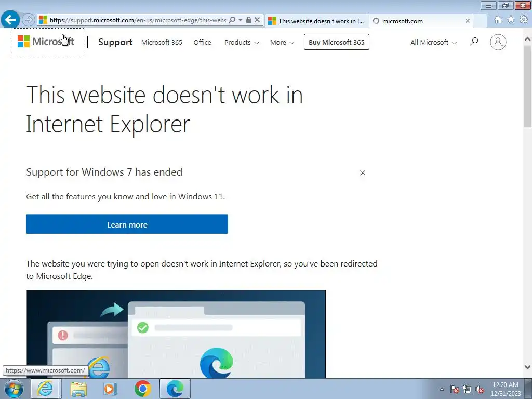532x399 pixels.
Task: Go back with the blue Back arrow
Action: (10, 20)
